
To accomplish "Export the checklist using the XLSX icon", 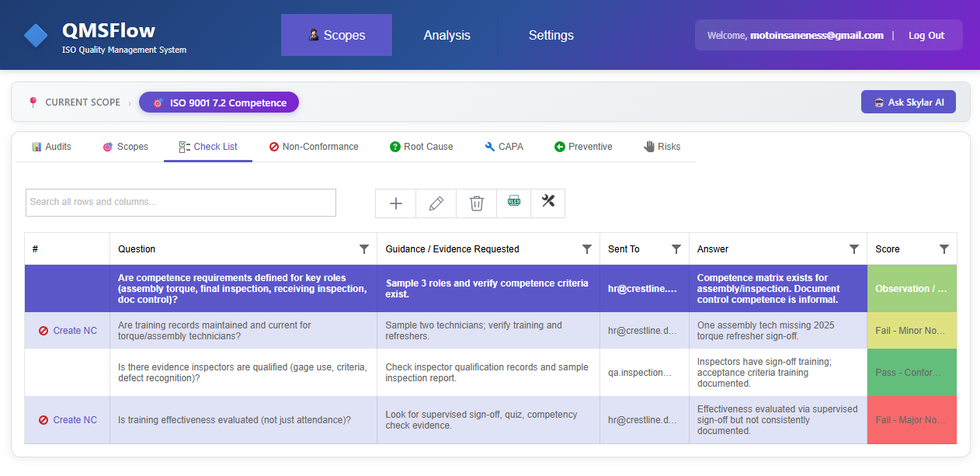I will point(513,203).
